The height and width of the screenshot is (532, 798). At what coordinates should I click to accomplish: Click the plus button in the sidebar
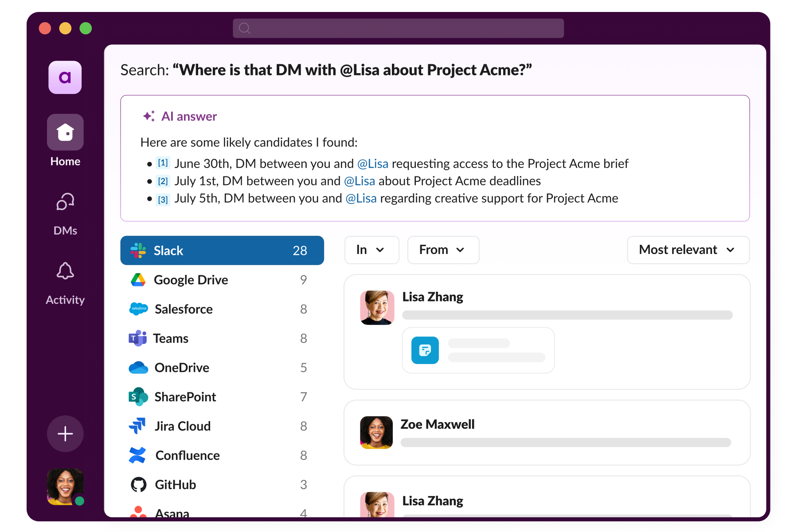click(x=65, y=434)
